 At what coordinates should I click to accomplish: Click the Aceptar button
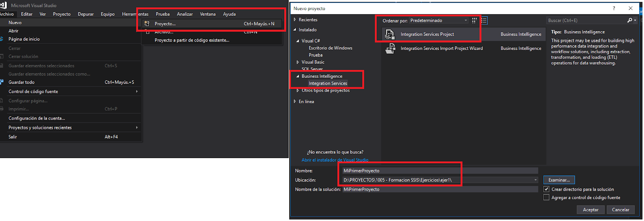click(590, 210)
